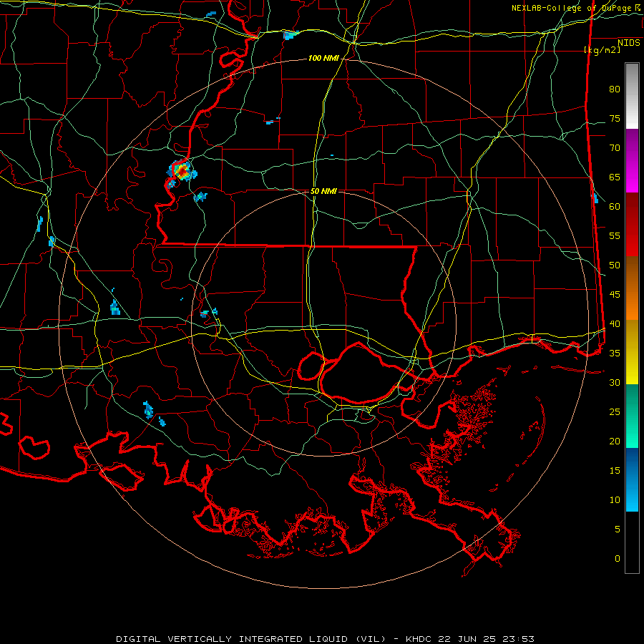Click the NIDS label
The width and height of the screenshot is (644, 644).
pos(628,43)
